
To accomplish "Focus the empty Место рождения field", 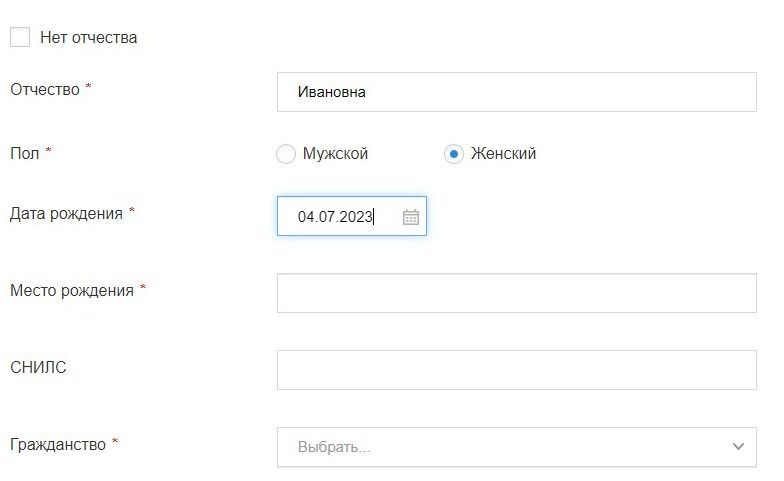I will [516, 293].
